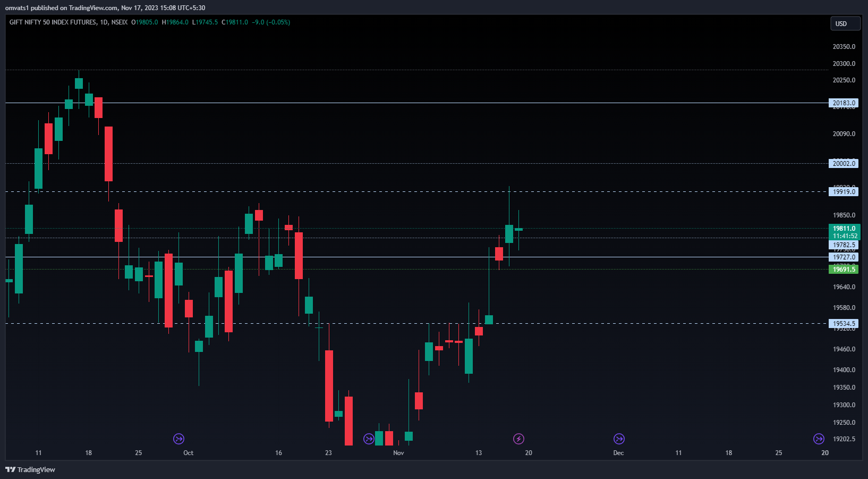Click the GIFT NIFTY 50 INDEX FUTURES title
The width and height of the screenshot is (868, 479).
(53, 22)
